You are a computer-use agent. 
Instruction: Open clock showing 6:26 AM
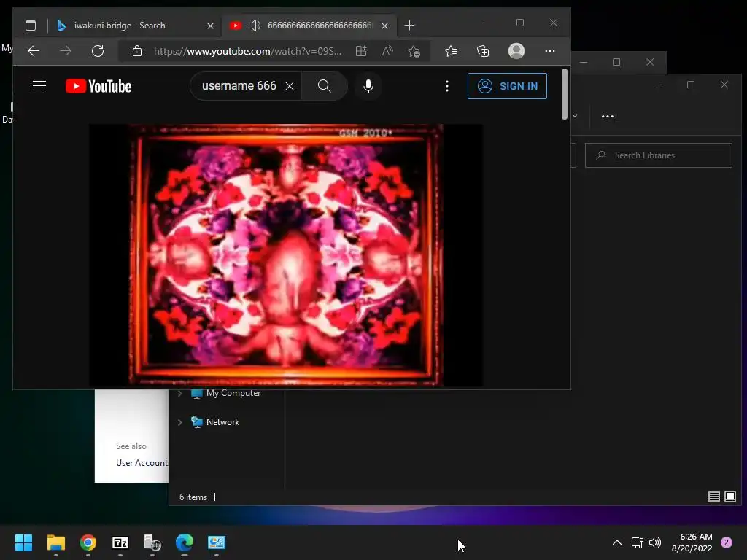pyautogui.click(x=692, y=542)
